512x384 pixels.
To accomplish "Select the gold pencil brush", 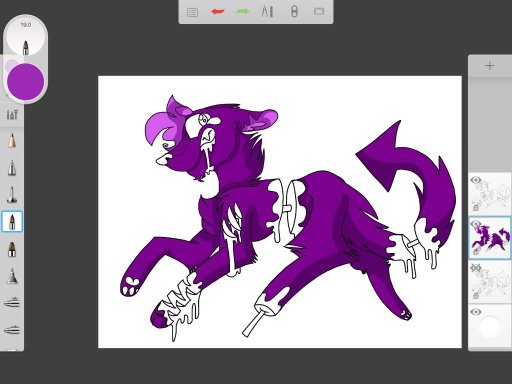I will [12, 141].
